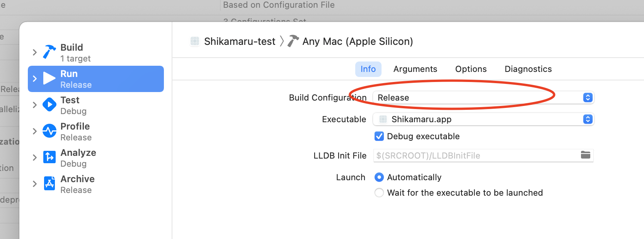
Task: Expand the Test action disclosure chevron
Action: (x=35, y=105)
